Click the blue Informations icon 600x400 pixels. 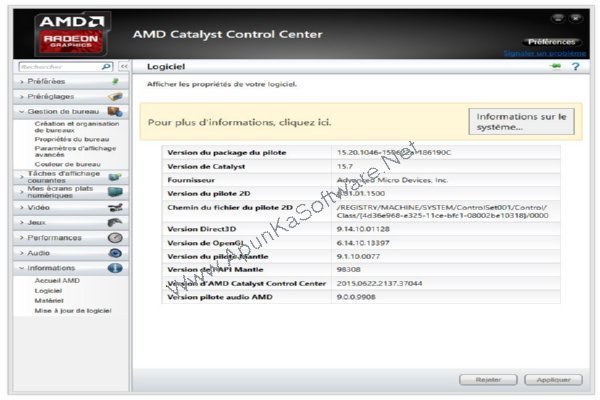pos(115,268)
